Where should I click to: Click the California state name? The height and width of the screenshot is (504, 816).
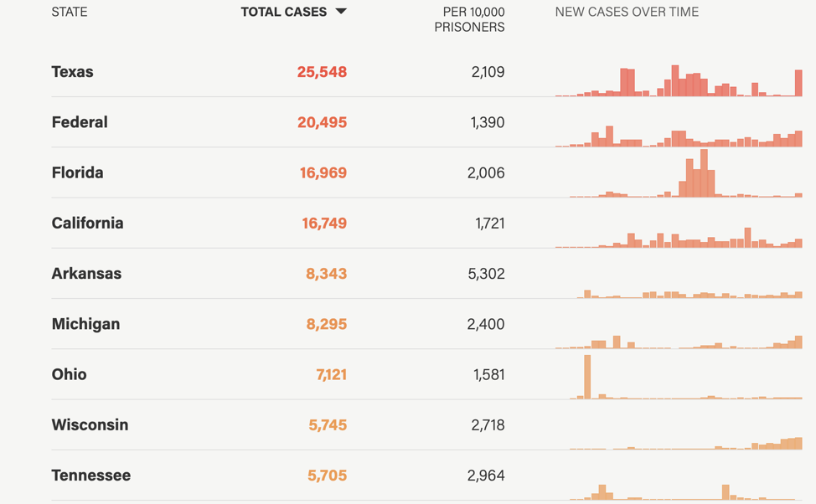87,223
